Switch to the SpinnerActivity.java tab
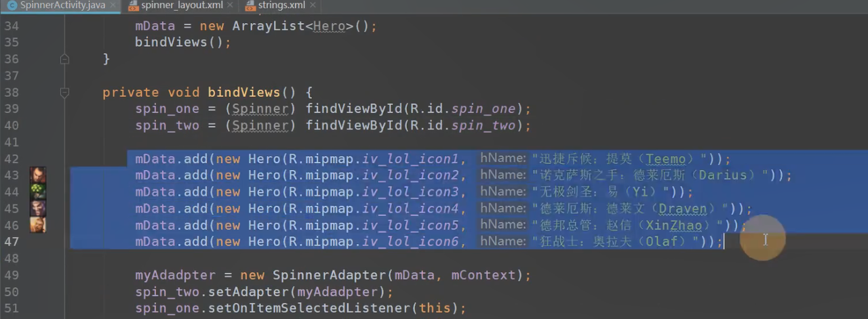The image size is (868, 319). coord(62,5)
